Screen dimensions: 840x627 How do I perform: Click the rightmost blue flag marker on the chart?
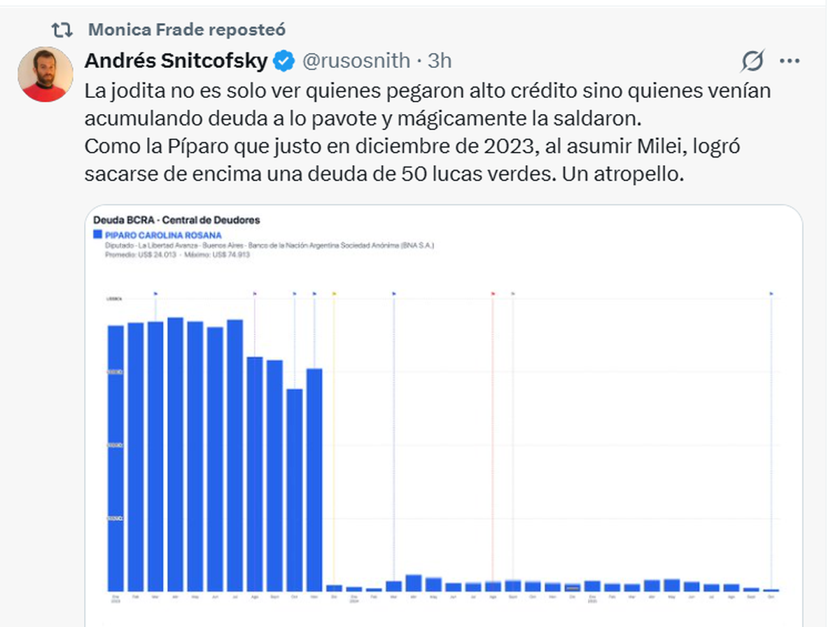click(771, 293)
